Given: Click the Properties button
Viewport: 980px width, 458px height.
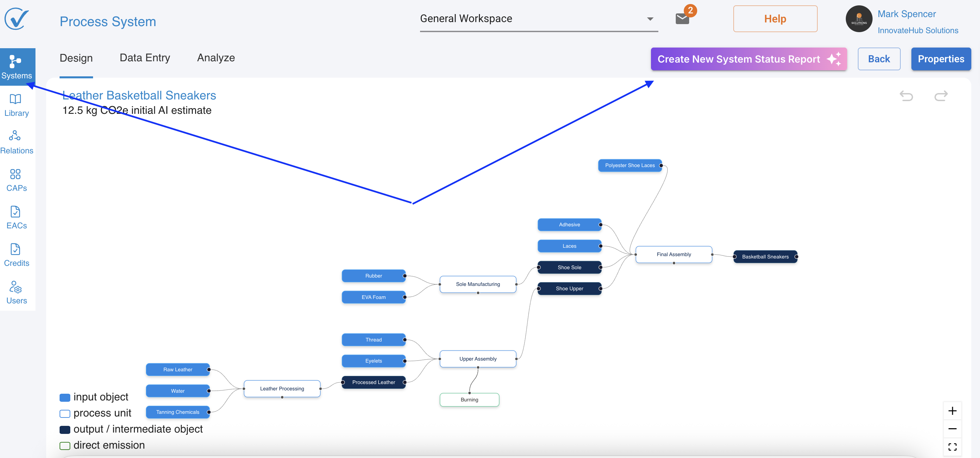Looking at the screenshot, I should click(941, 59).
